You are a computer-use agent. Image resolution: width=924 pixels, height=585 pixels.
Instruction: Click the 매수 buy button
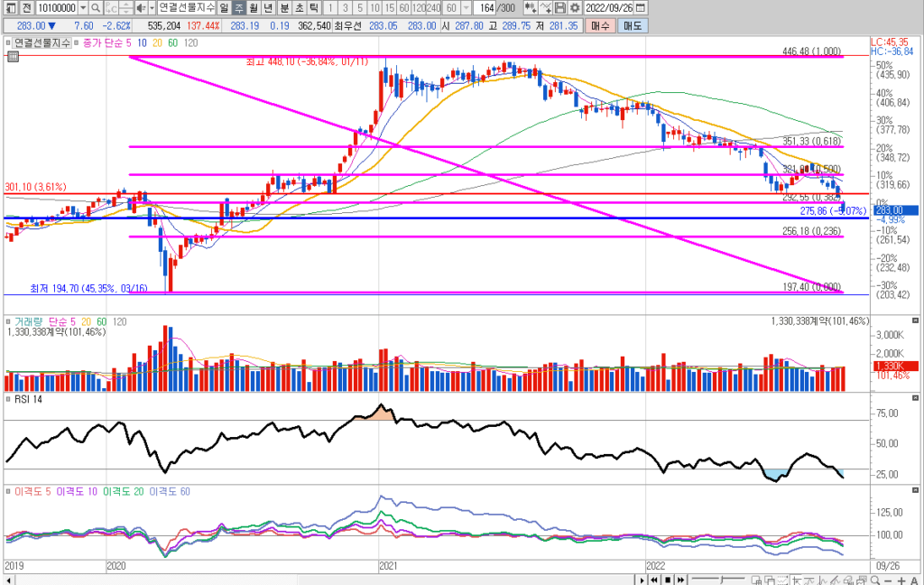(600, 26)
